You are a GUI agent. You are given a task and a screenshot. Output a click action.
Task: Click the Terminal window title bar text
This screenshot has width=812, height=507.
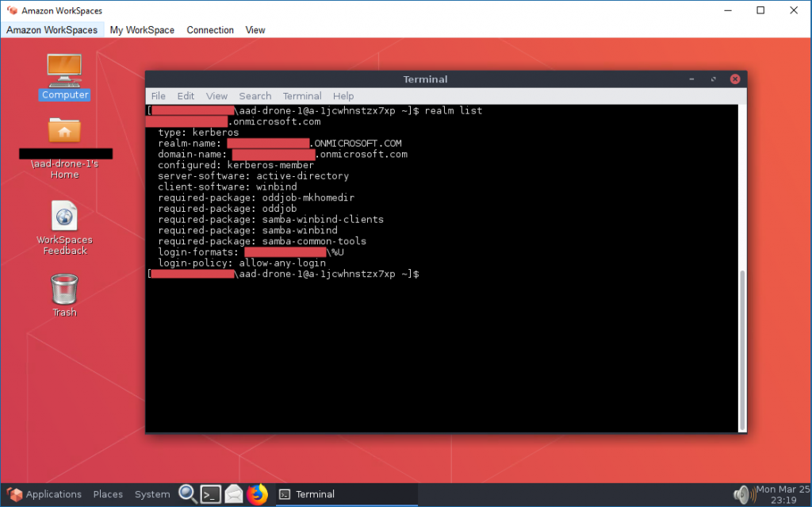(425, 79)
